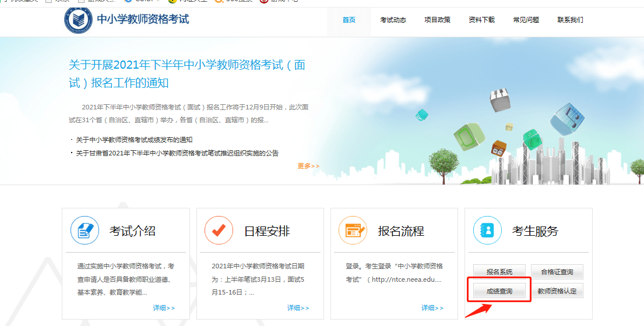The image size is (644, 326).
Task: Open the 联系我们 page
Action: tap(570, 20)
